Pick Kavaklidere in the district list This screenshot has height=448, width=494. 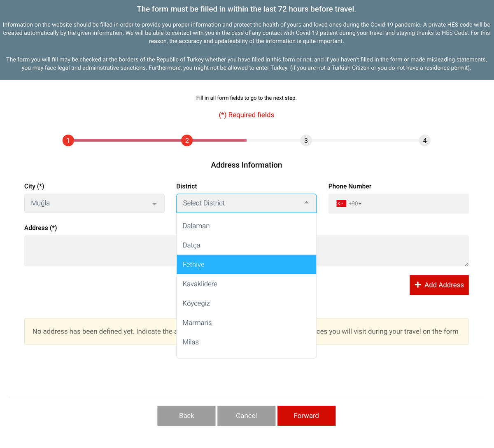[x=246, y=284]
